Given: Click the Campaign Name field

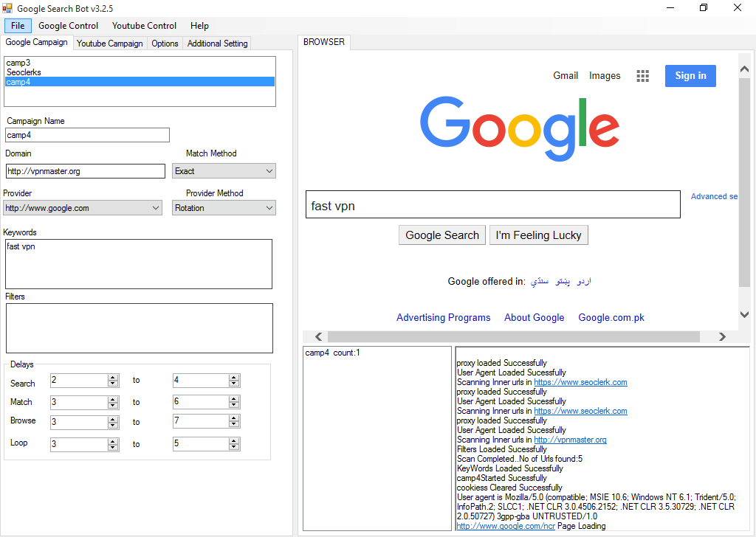Looking at the screenshot, I should tap(87, 135).
